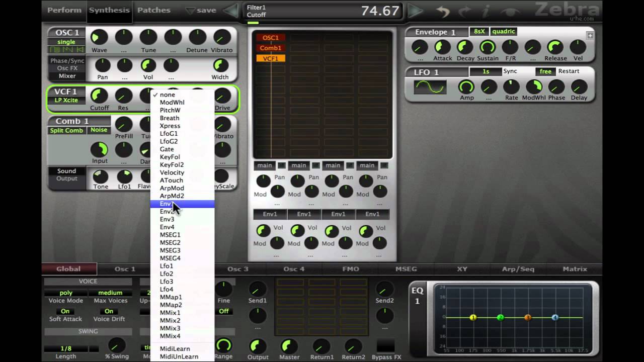Click the LFO 1 Phase knob
644x362 pixels.
556,86
